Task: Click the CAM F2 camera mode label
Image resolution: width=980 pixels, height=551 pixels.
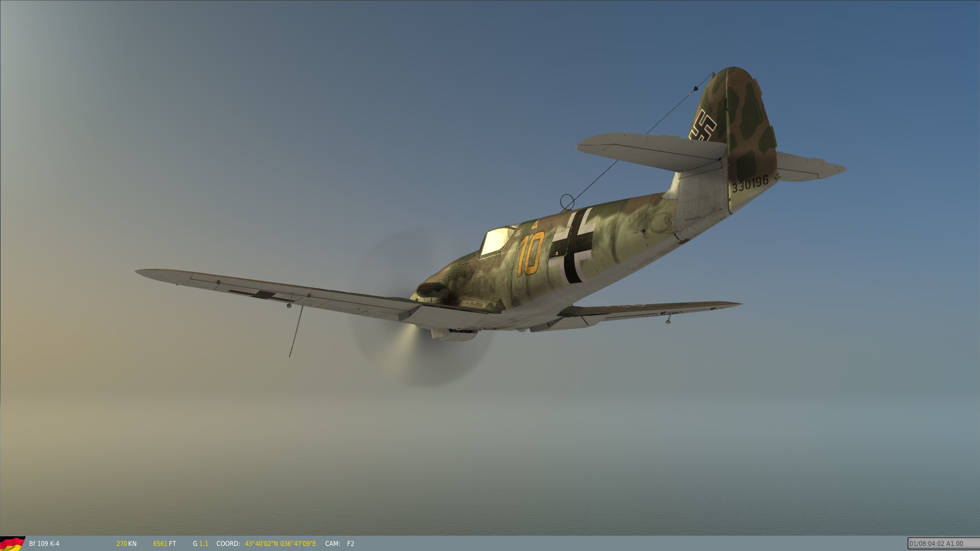Action: click(339, 544)
